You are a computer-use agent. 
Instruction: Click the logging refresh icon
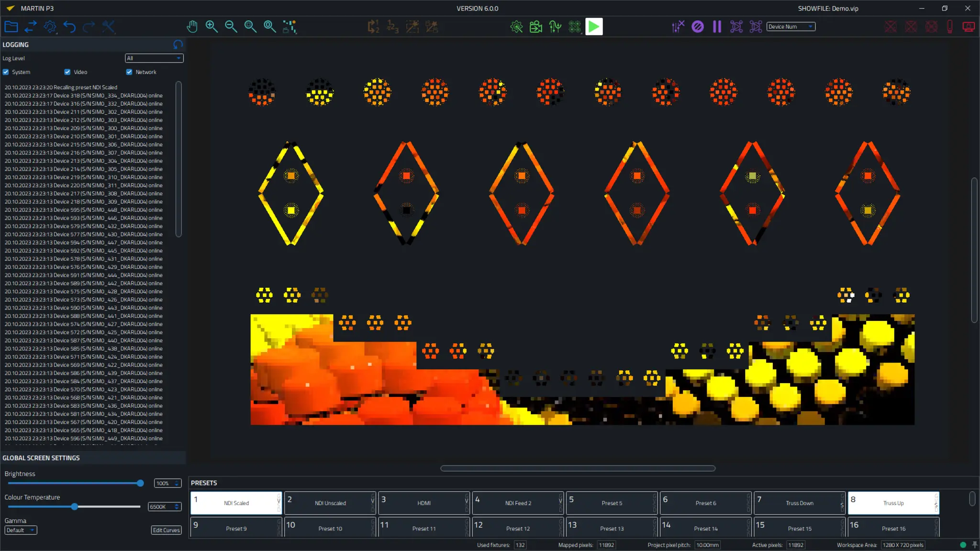178,44
